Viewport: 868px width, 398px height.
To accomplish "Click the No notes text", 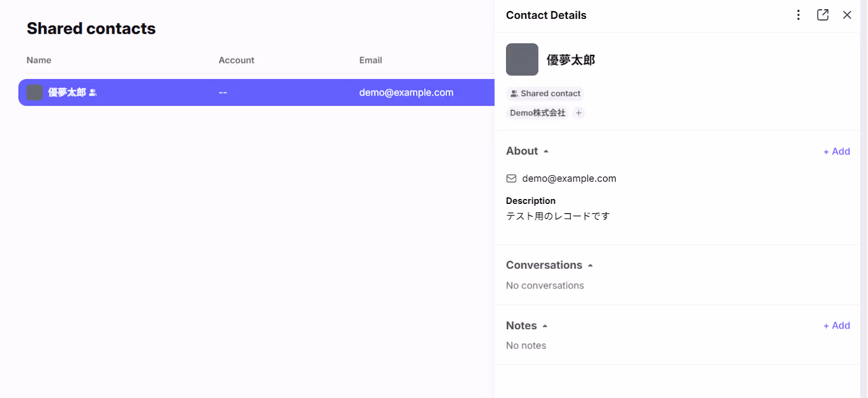I will point(526,345).
